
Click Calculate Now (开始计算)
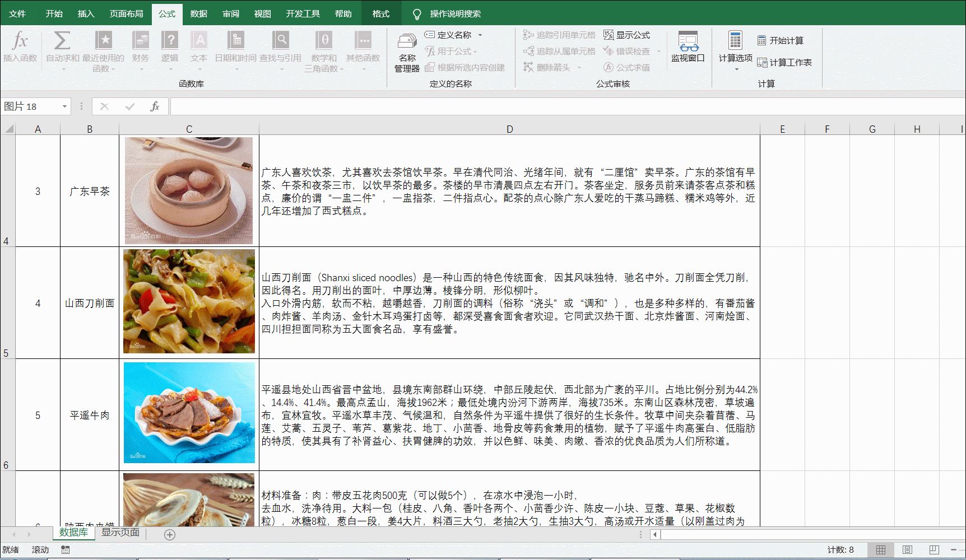click(x=781, y=40)
